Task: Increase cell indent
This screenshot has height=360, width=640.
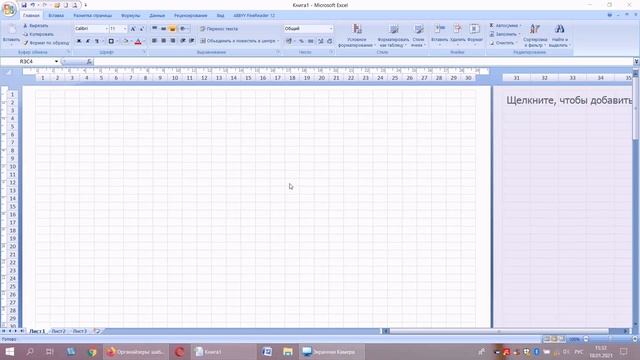Action: click(x=191, y=41)
